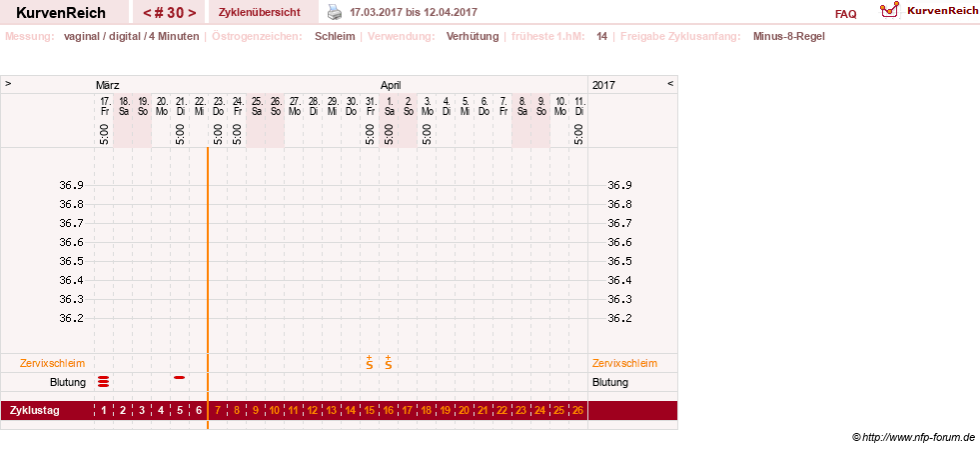Click date header 21. Di
This screenshot has height=449, width=980.
181,106
